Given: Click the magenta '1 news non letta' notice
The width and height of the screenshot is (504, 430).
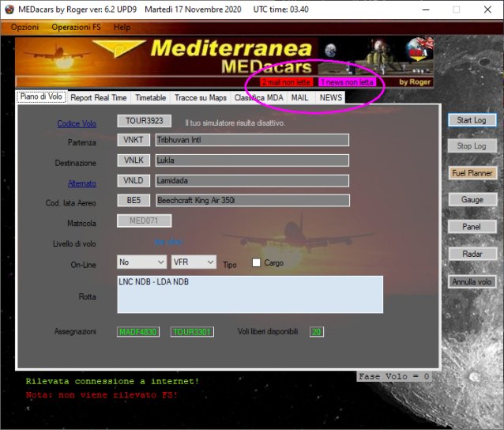Looking at the screenshot, I should tap(347, 82).
